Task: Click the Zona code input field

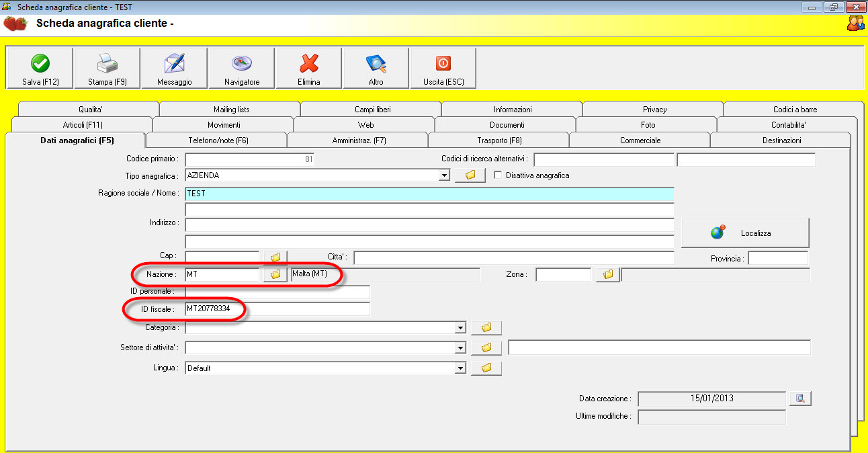Action: pyautogui.click(x=563, y=274)
